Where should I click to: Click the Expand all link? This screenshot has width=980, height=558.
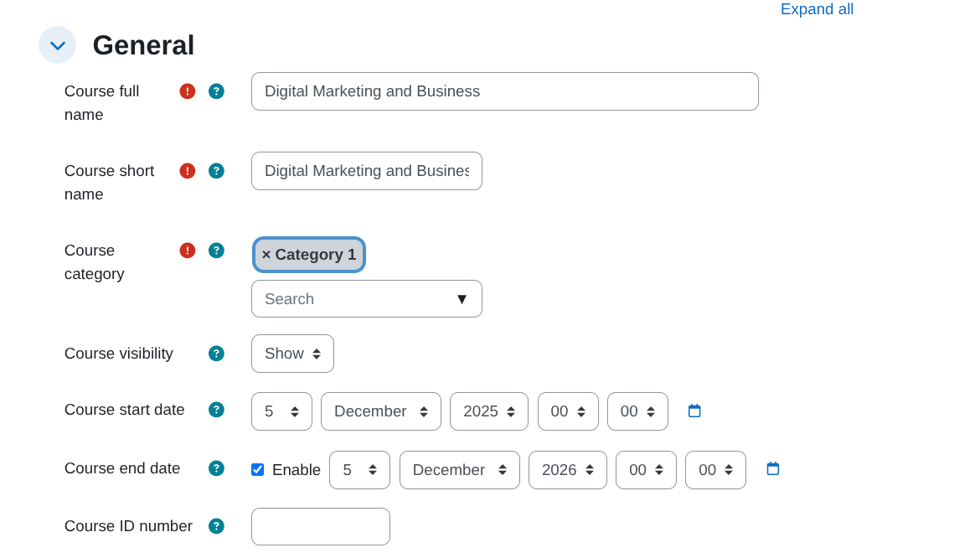pos(817,9)
